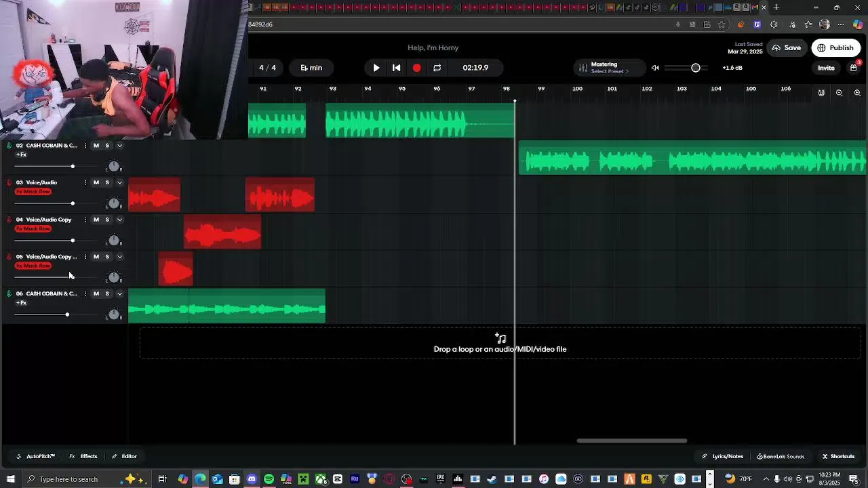The width and height of the screenshot is (868, 488).
Task: Adjust master volume slider knob
Action: (x=695, y=68)
